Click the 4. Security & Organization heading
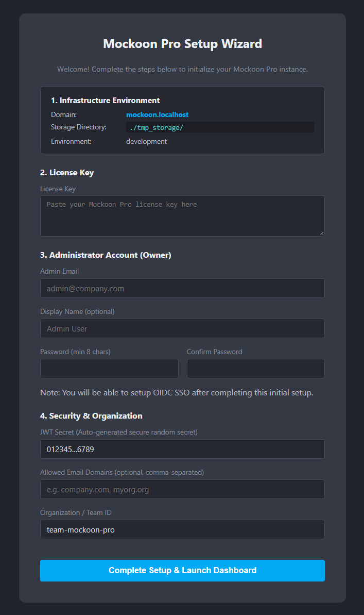The width and height of the screenshot is (364, 615). [91, 415]
